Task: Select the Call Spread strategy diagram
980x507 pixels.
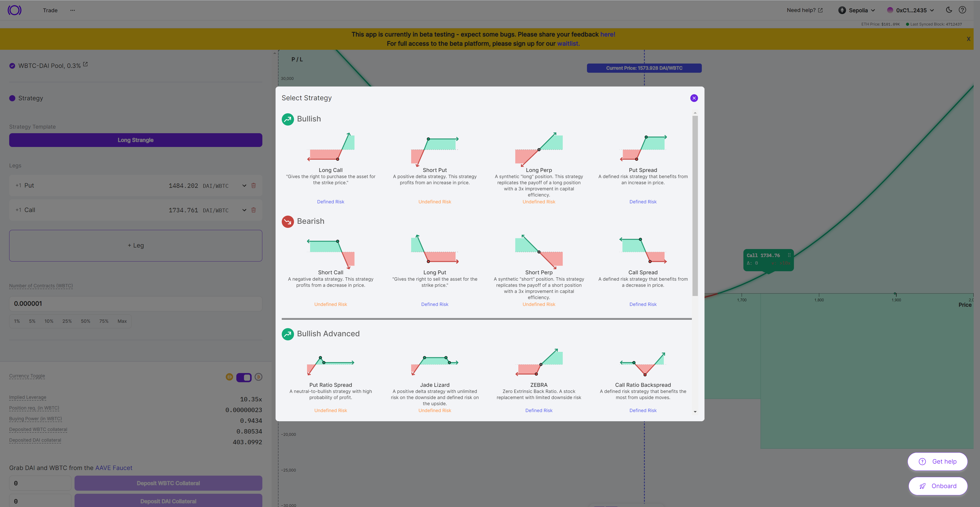Action: coord(643,250)
